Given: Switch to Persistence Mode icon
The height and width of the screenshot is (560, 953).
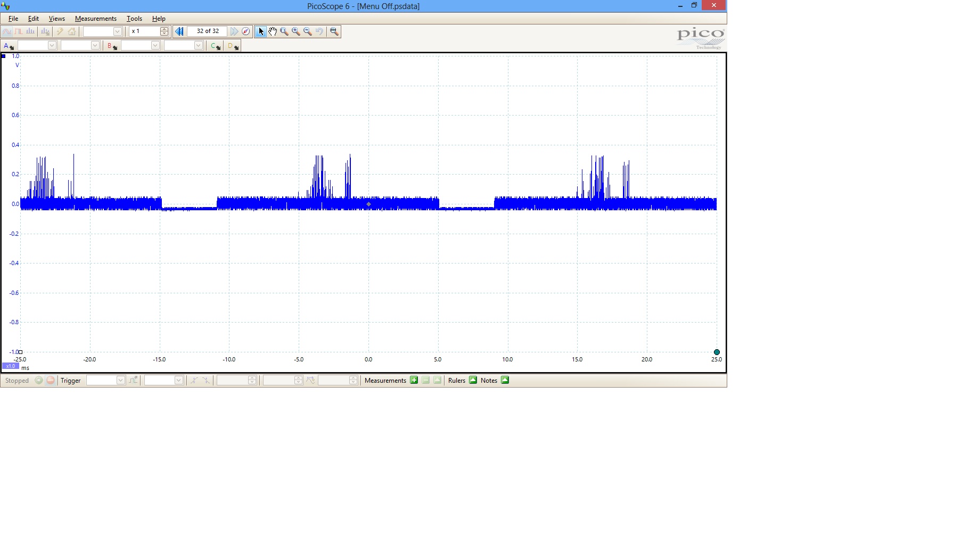Looking at the screenshot, I should click(x=19, y=31).
